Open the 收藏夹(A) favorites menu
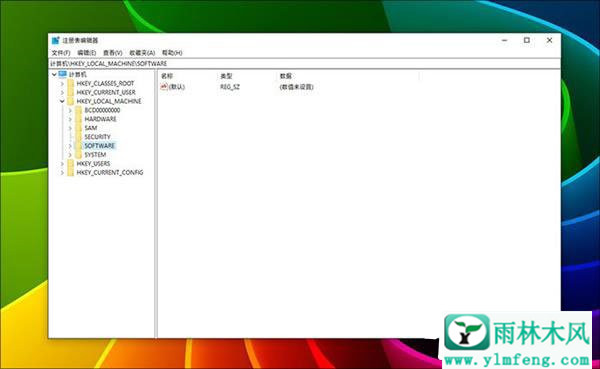This screenshot has width=600, height=369. pos(142,52)
